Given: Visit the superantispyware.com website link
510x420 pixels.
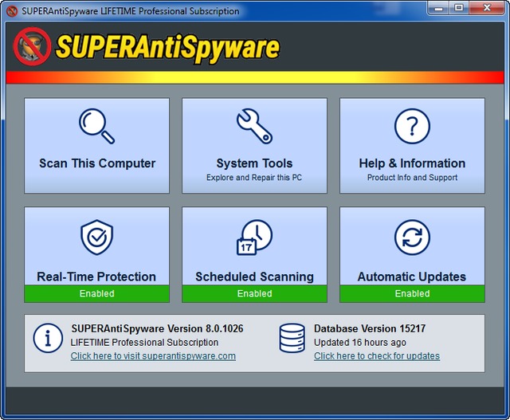Looking at the screenshot, I should (x=153, y=356).
